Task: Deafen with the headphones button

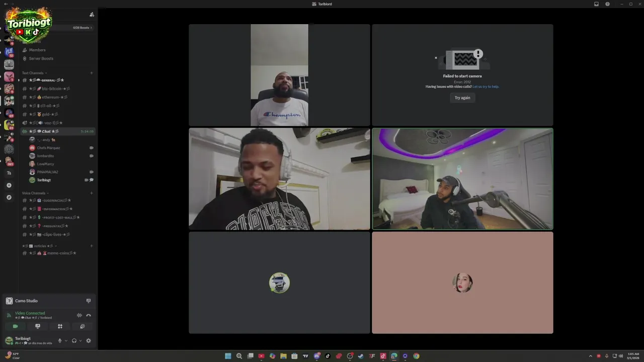Action: pos(74,340)
